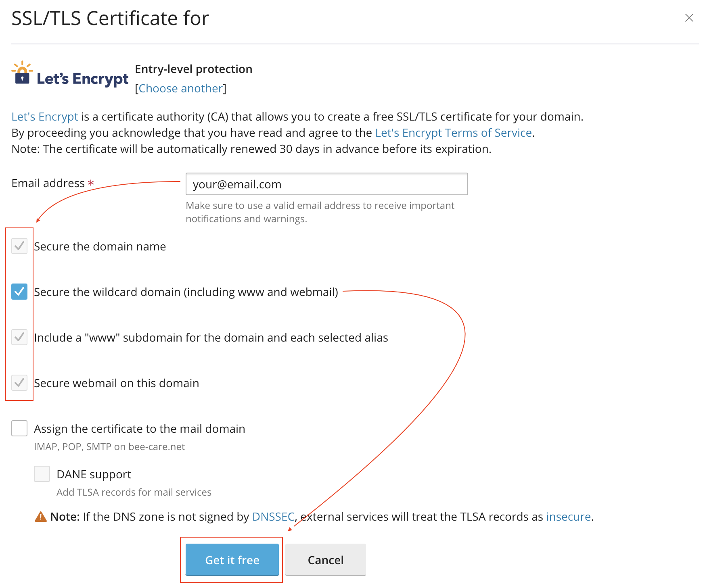The image size is (703, 588).
Task: Click the Entry-level protection heading
Action: coord(194,69)
